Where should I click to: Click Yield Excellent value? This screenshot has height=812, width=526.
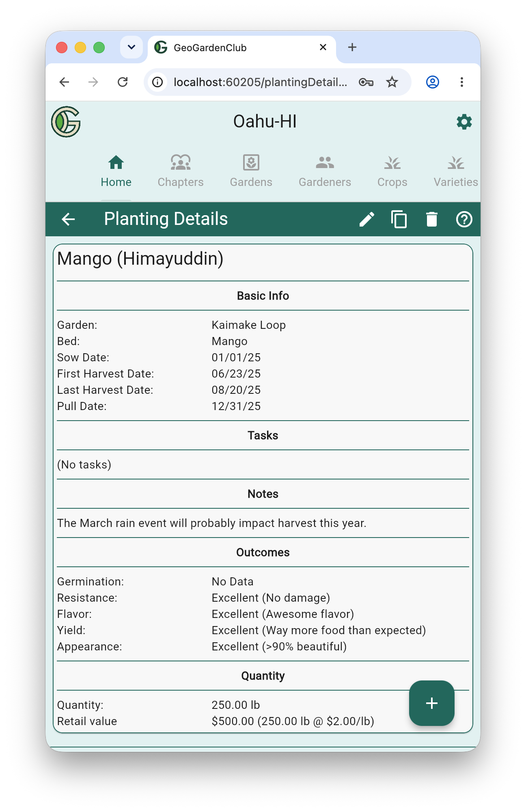pyautogui.click(x=319, y=631)
